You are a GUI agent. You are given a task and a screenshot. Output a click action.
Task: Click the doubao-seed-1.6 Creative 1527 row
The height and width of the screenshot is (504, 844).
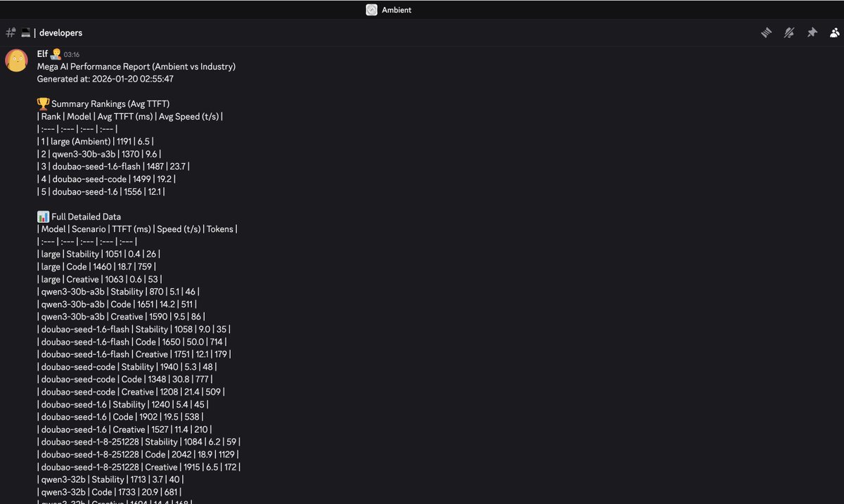coord(124,430)
